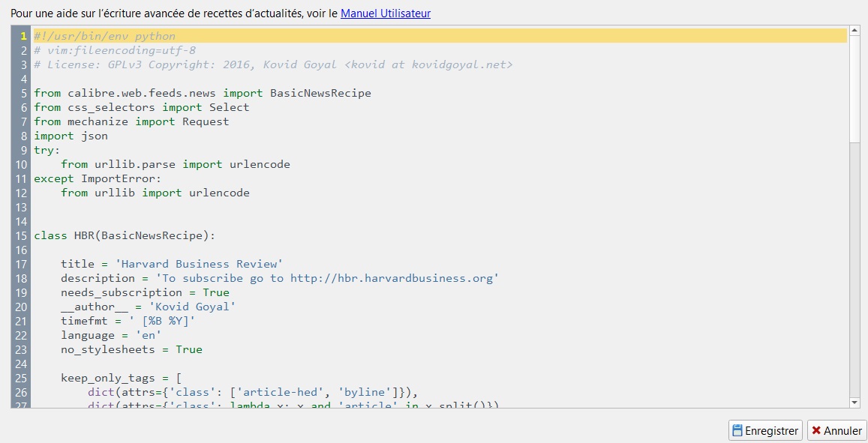
Task: Click the language = 'en' line
Action: [x=111, y=335]
